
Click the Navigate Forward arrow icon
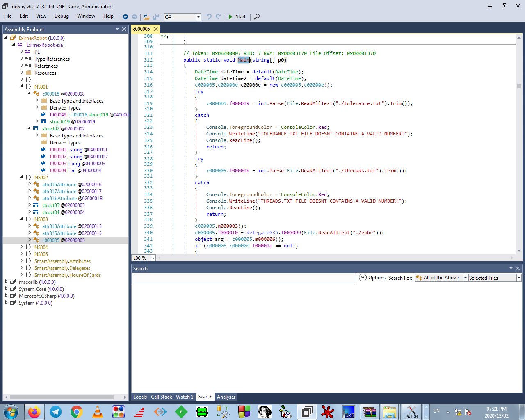coord(134,17)
